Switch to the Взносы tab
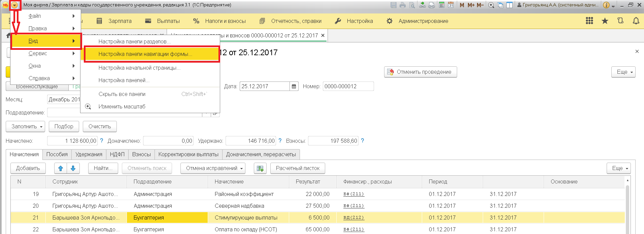The width and height of the screenshot is (644, 234). tap(141, 154)
